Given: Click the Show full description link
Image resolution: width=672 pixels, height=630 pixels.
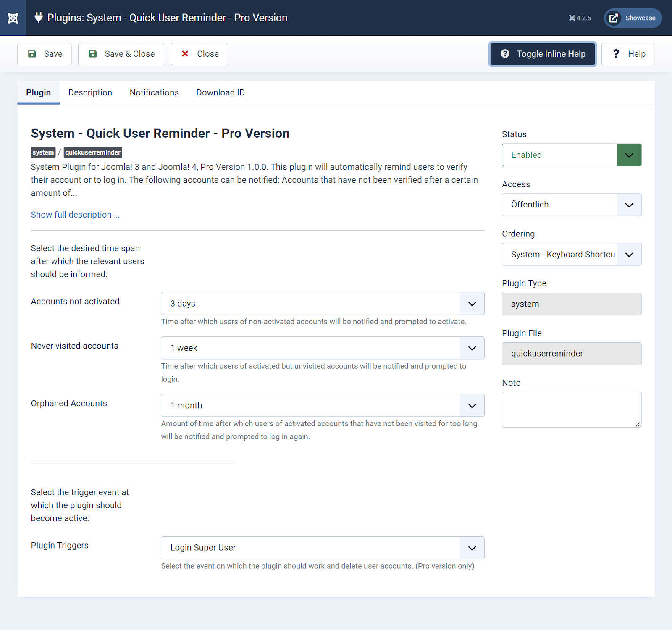Looking at the screenshot, I should [75, 214].
